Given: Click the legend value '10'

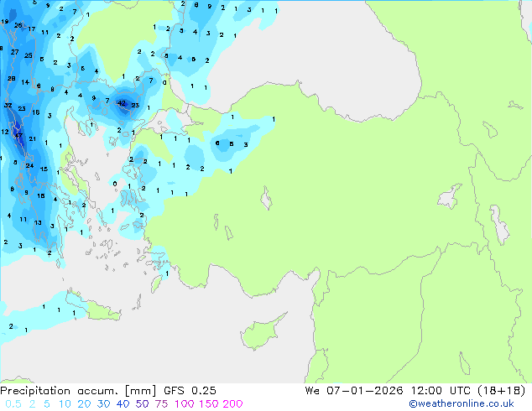Looking at the screenshot, I should tap(65, 404).
